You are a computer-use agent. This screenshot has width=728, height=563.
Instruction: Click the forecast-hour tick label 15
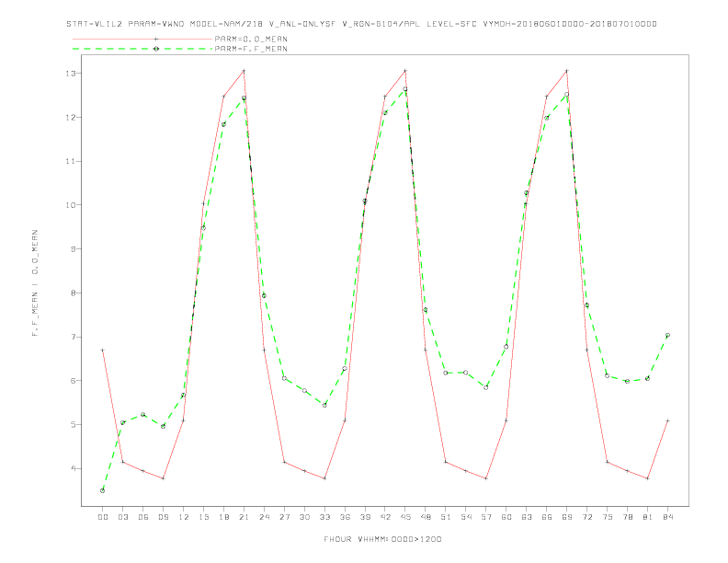[204, 517]
